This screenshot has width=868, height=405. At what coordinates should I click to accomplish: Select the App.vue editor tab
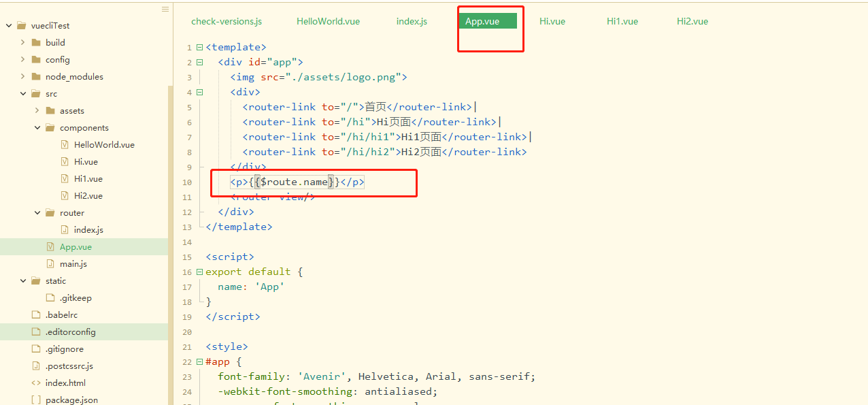pos(487,21)
